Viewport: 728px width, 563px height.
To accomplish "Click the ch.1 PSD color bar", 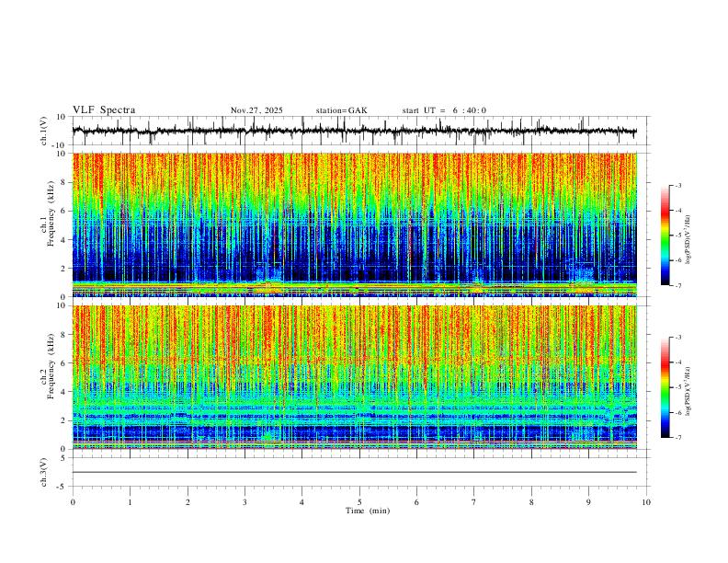I will (665, 236).
